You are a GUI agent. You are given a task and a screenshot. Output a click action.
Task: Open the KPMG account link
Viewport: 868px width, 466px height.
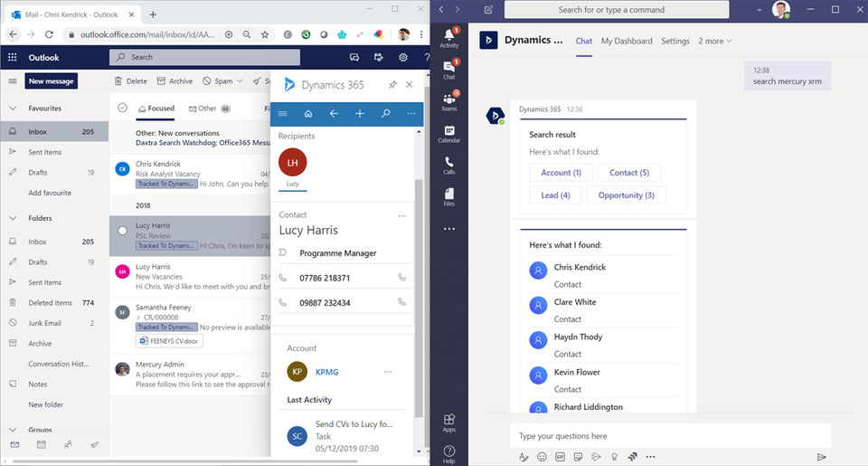point(326,372)
